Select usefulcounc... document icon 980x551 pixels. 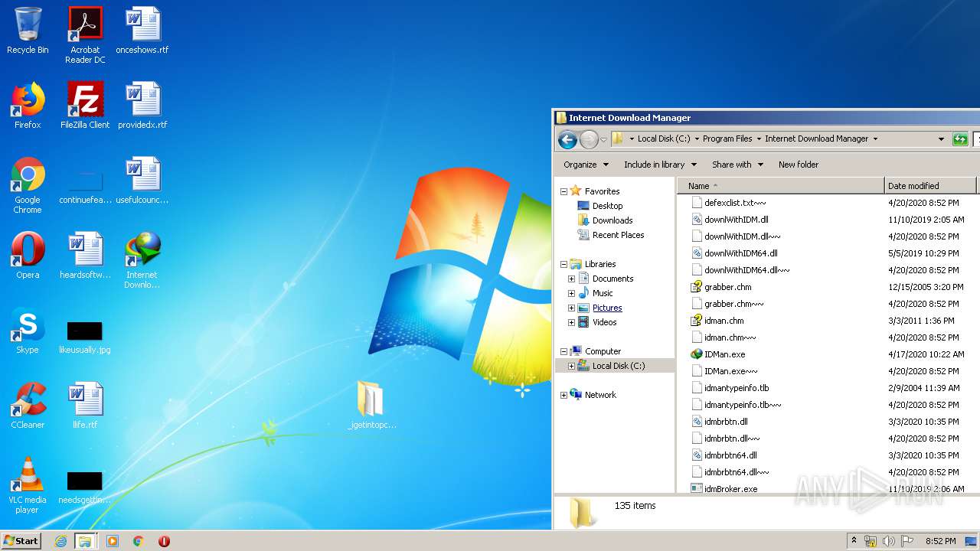click(142, 181)
